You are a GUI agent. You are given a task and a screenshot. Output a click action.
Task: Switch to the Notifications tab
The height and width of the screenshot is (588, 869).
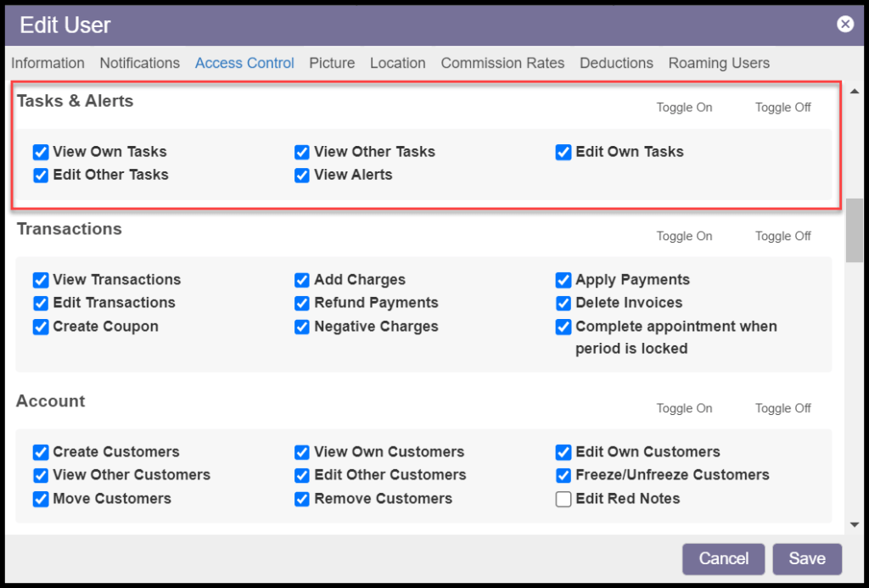click(139, 63)
